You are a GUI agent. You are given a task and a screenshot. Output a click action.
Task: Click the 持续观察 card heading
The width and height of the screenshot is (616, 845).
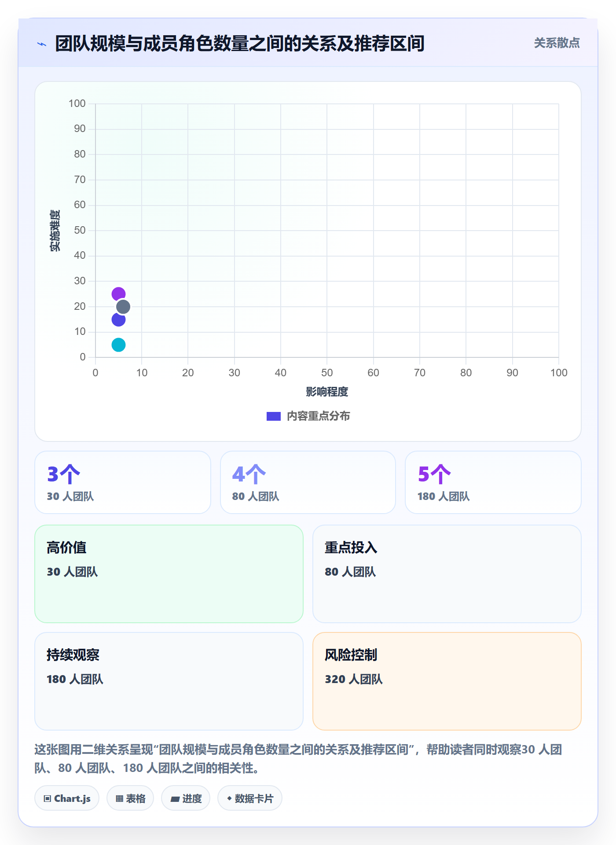pos(73,655)
